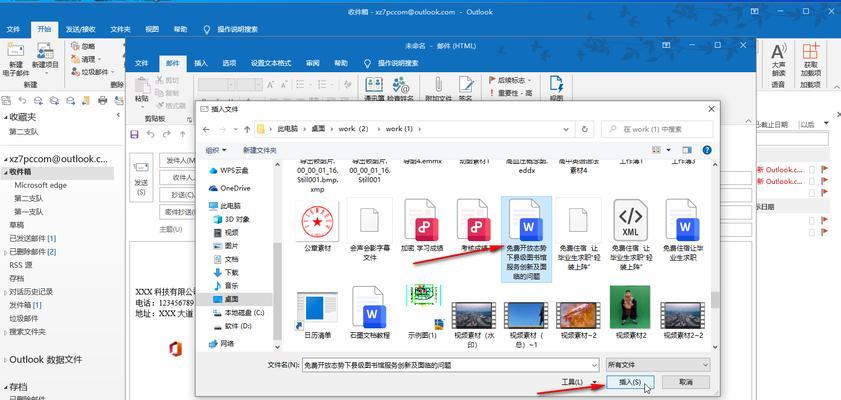Open the 发送/接收 tab in Outlook
Screen dimensions: 841x400
point(80,29)
